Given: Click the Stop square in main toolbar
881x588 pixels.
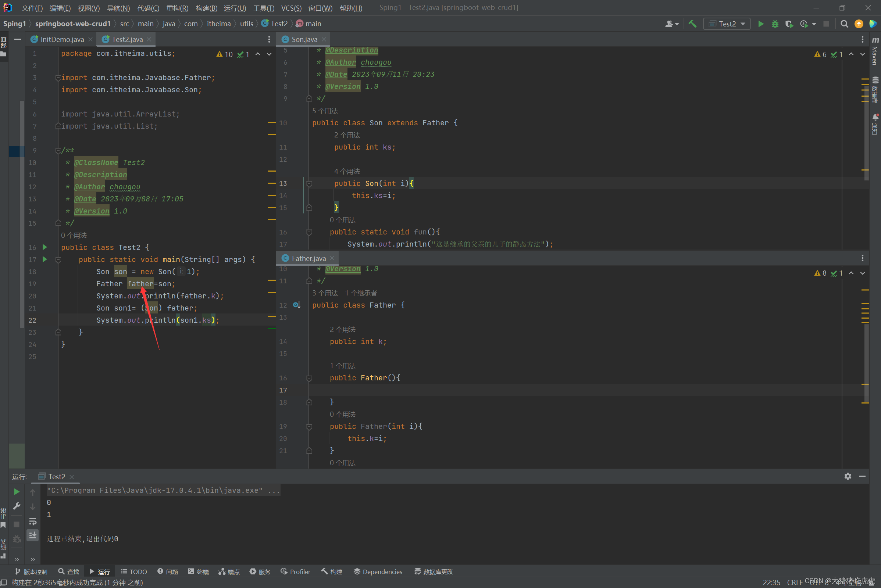Looking at the screenshot, I should tap(826, 24).
